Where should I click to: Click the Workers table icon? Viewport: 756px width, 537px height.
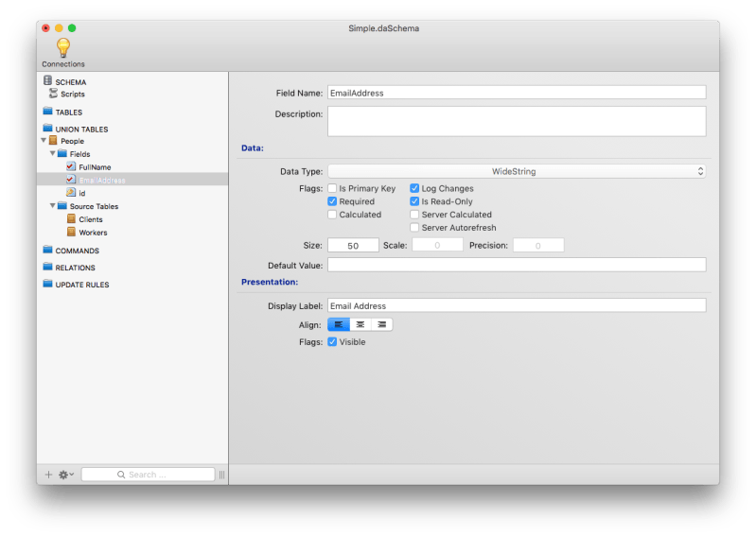point(71,232)
